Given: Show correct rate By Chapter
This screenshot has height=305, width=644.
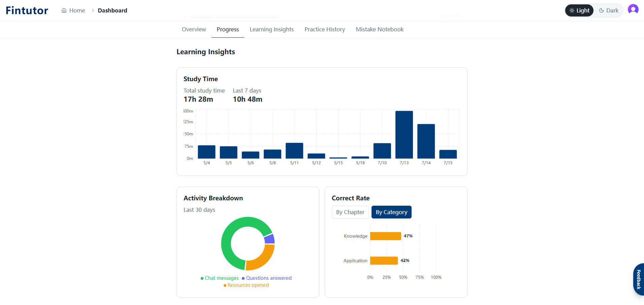Looking at the screenshot, I should click(x=350, y=212).
